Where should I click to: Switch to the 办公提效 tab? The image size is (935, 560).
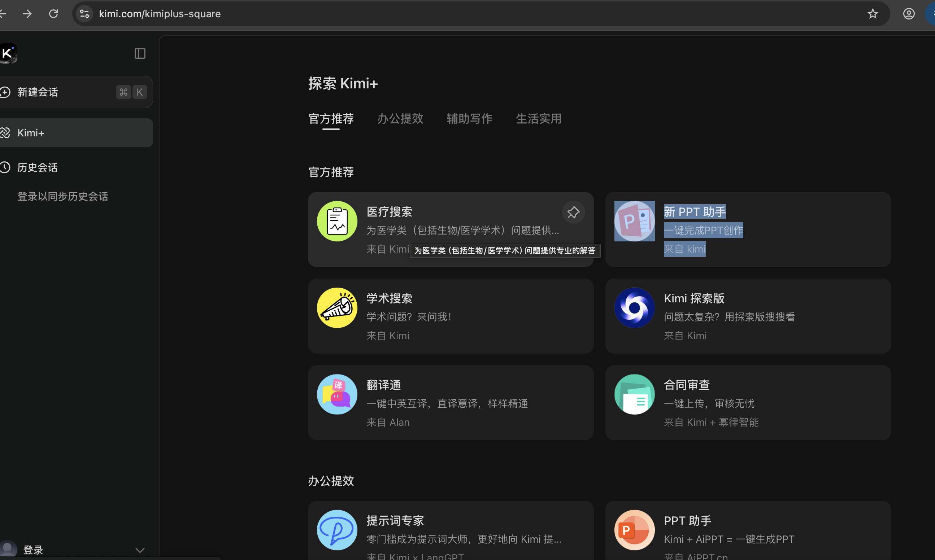pos(400,119)
